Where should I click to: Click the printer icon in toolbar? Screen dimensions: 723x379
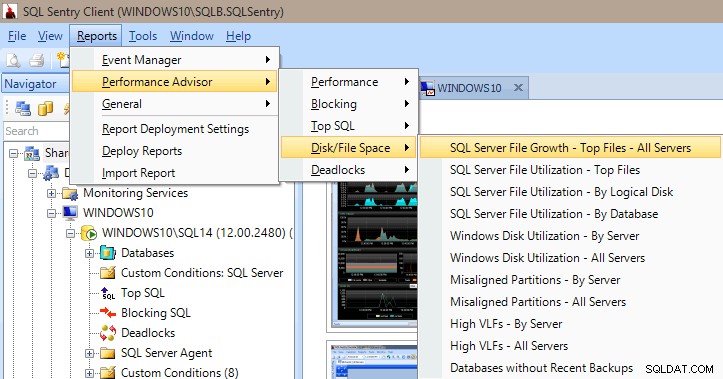36,60
